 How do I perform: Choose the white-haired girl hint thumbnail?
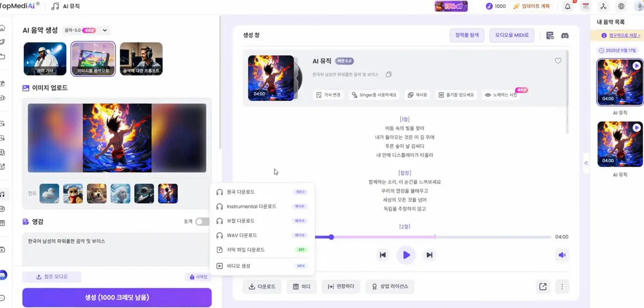point(121,193)
